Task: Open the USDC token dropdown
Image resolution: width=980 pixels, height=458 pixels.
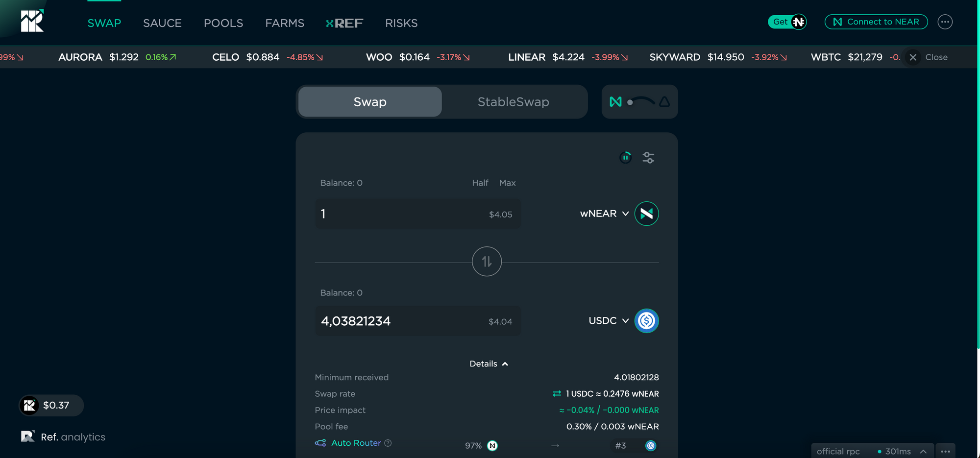Action: click(x=609, y=321)
